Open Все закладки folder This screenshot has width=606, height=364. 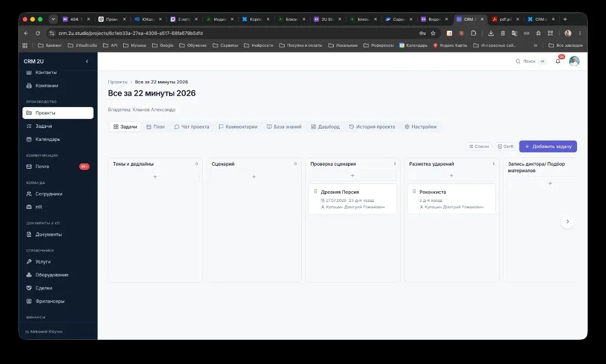[565, 45]
